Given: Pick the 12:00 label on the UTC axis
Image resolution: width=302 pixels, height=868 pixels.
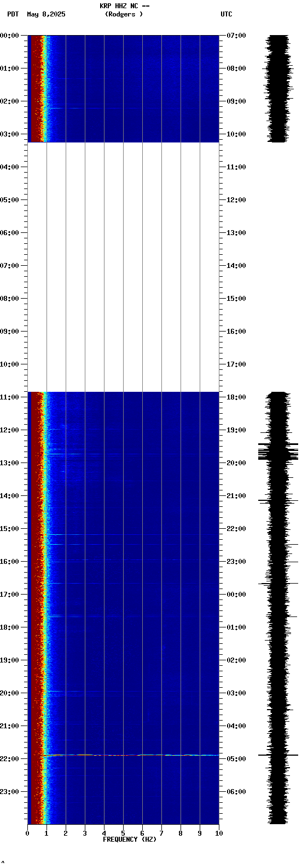Looking at the screenshot, I should pyautogui.click(x=236, y=200).
